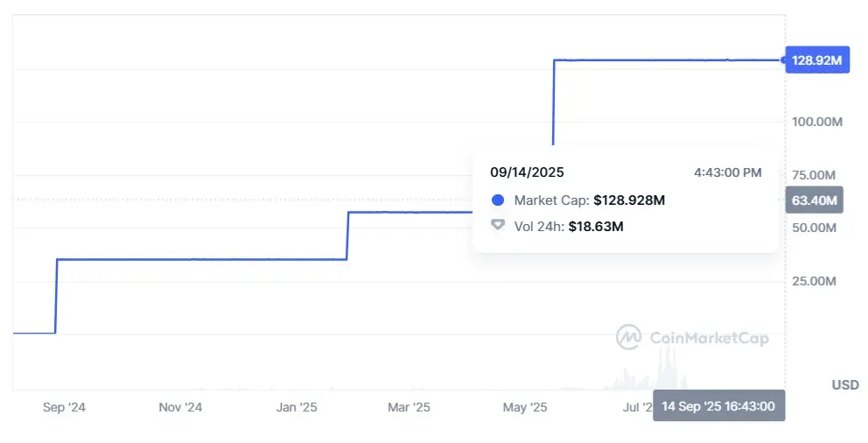This screenshot has height=443, width=868.
Task: Click the Vol 24h shield icon
Action: tap(498, 226)
